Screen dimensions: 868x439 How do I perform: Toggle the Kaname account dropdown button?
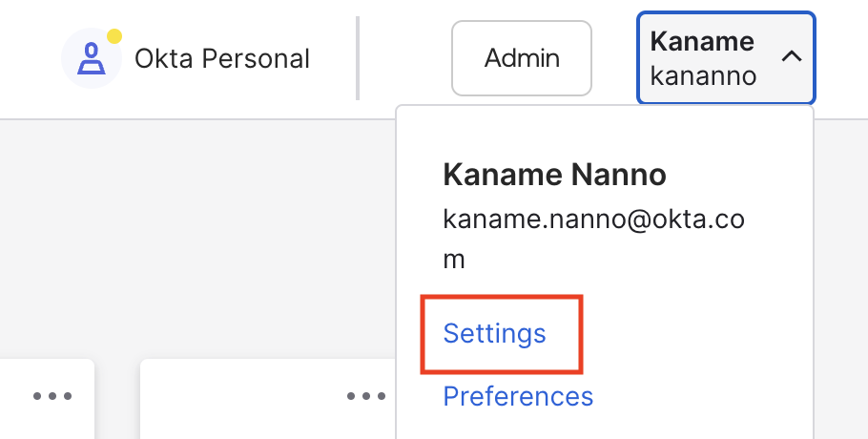pyautogui.click(x=726, y=57)
